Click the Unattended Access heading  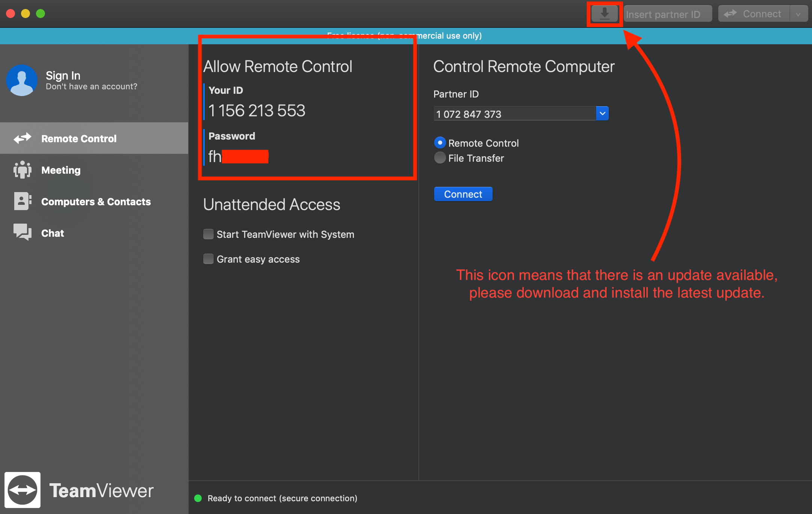click(271, 204)
